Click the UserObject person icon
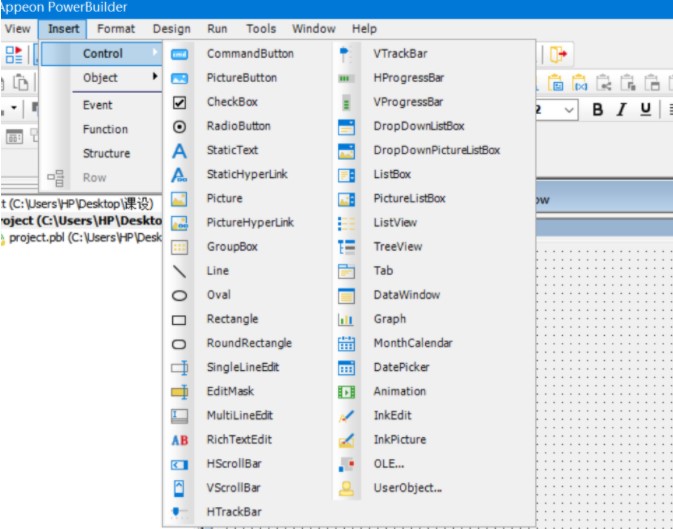 346,488
